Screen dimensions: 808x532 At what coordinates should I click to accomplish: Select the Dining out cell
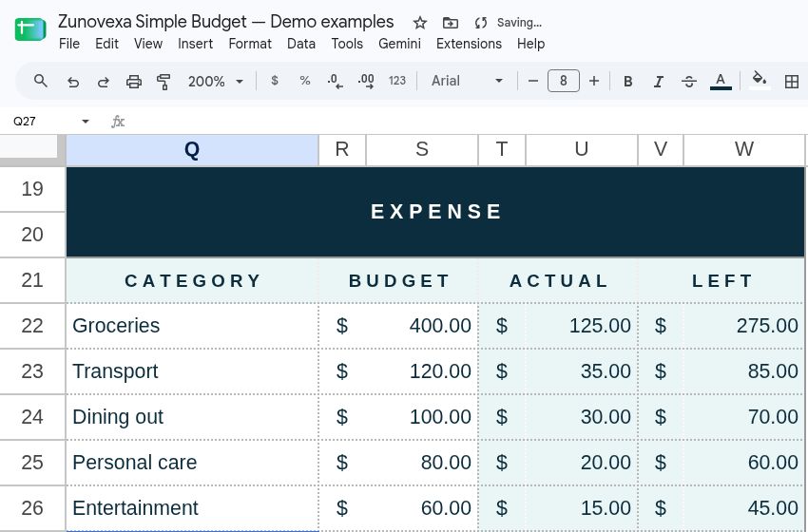(x=192, y=417)
